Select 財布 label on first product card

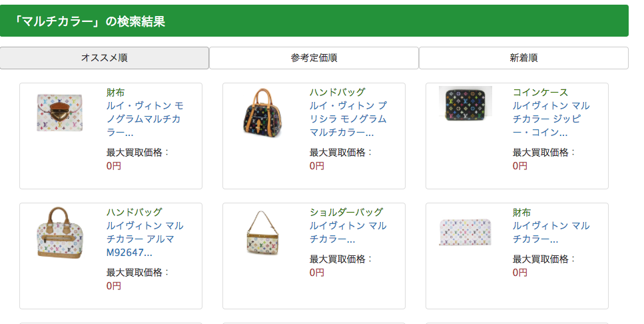(115, 92)
